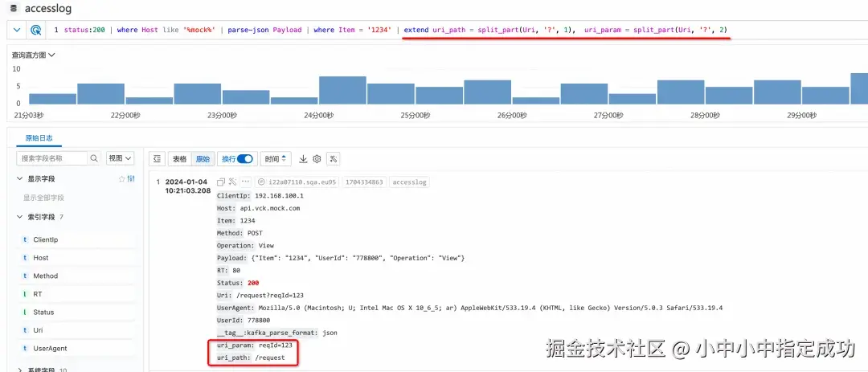
Task: Click the search icon beside field name box
Action: coord(94,158)
